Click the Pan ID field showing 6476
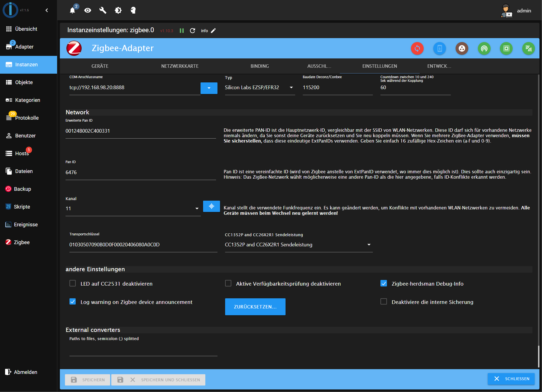 coord(141,172)
